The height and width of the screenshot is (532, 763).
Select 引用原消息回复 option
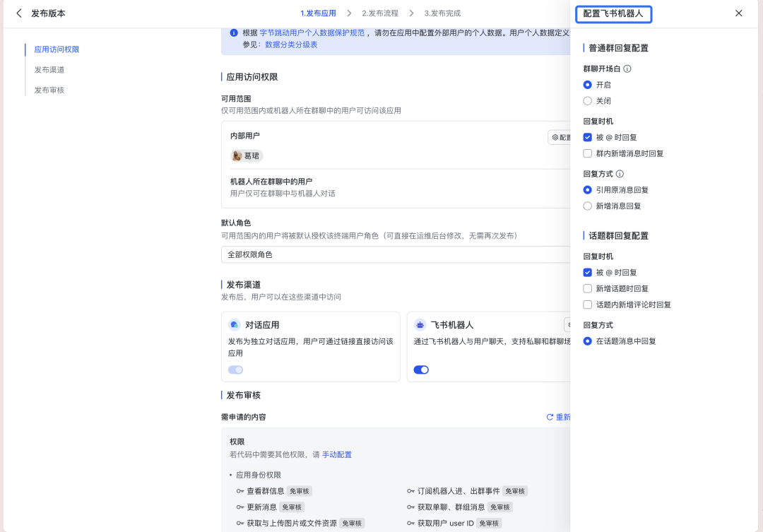point(587,190)
